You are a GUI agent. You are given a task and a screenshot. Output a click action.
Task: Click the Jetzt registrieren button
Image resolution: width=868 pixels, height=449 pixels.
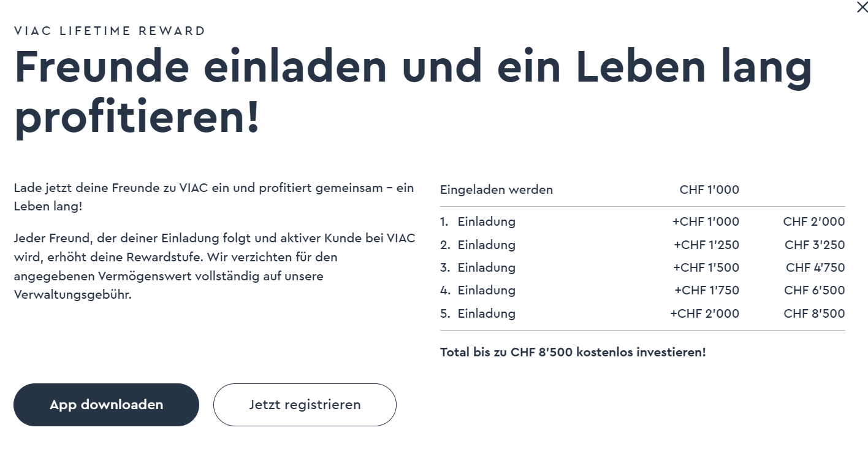click(305, 405)
